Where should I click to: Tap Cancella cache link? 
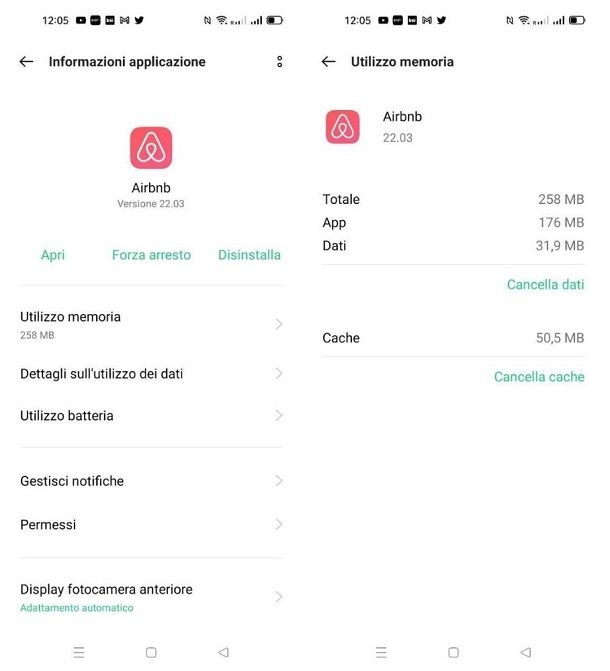click(x=539, y=377)
